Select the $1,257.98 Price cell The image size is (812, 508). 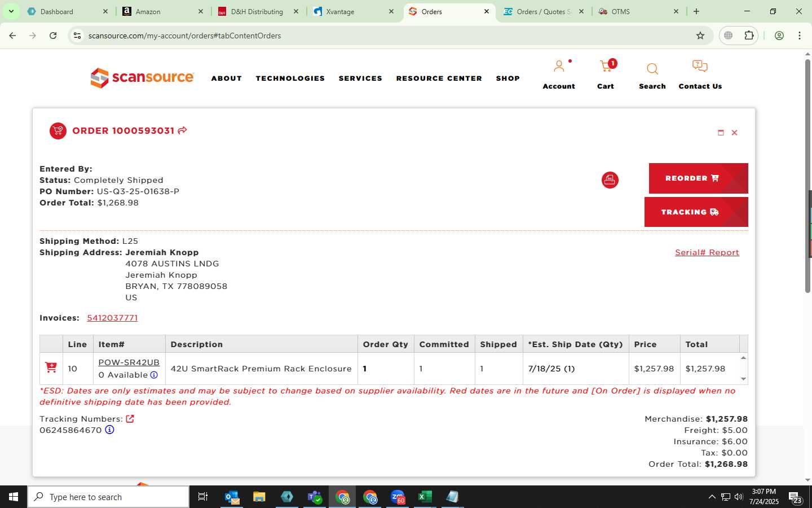(x=654, y=369)
